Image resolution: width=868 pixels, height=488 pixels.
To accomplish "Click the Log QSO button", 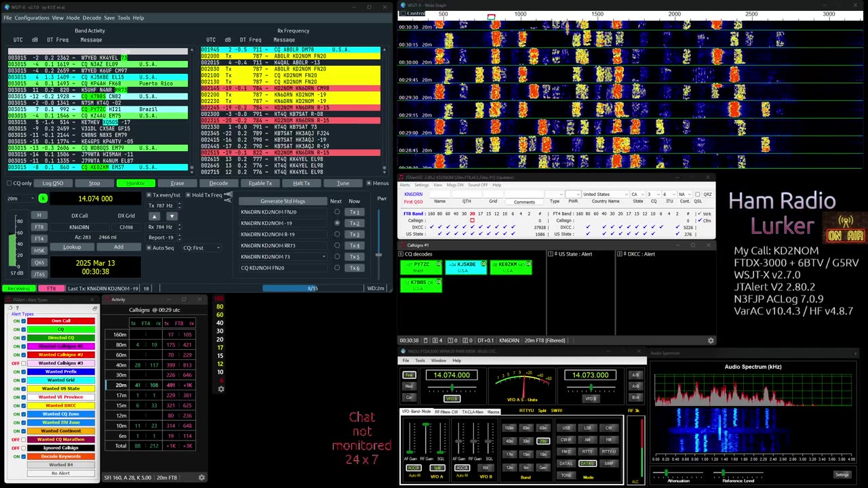I will [53, 183].
